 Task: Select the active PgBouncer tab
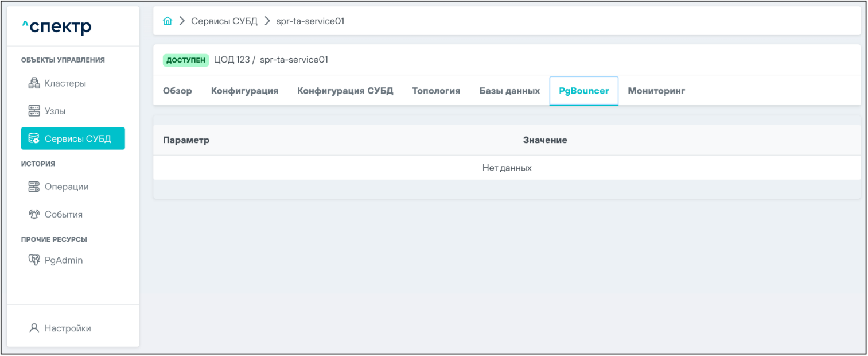583,91
